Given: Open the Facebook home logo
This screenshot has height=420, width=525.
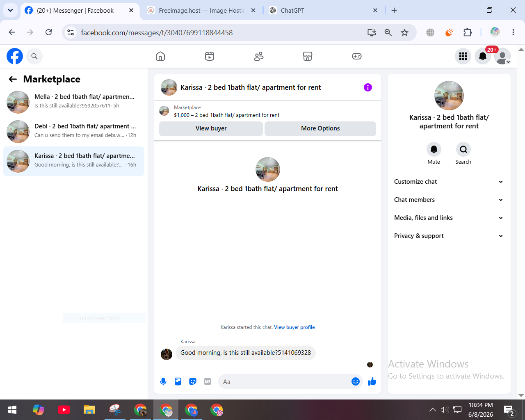Looking at the screenshot, I should tap(15, 56).
